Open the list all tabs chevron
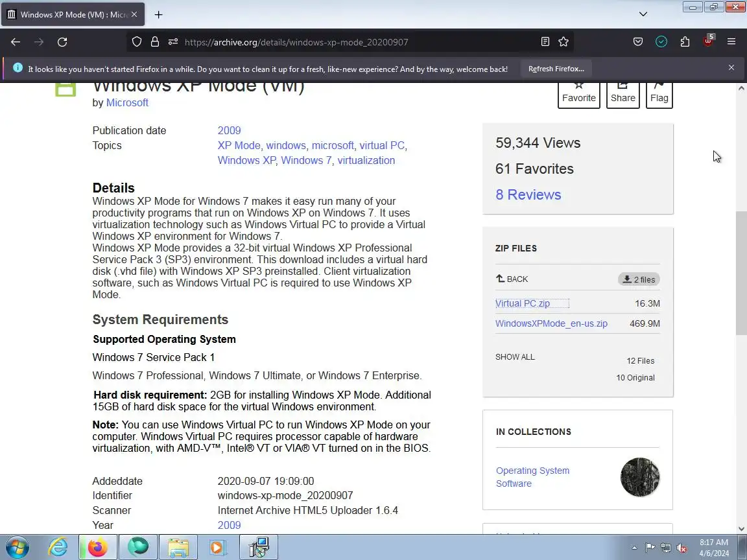The image size is (747, 560). 643,14
